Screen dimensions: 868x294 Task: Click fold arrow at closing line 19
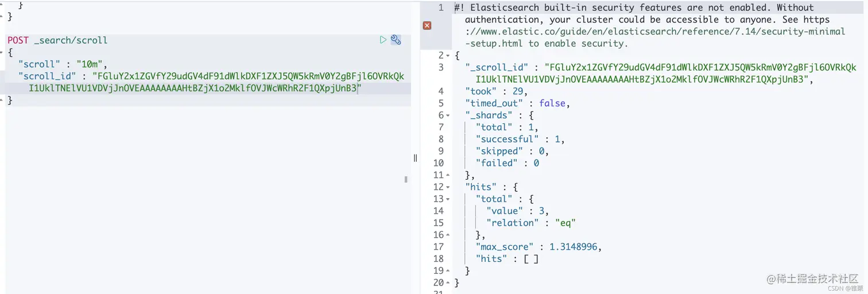(448, 270)
